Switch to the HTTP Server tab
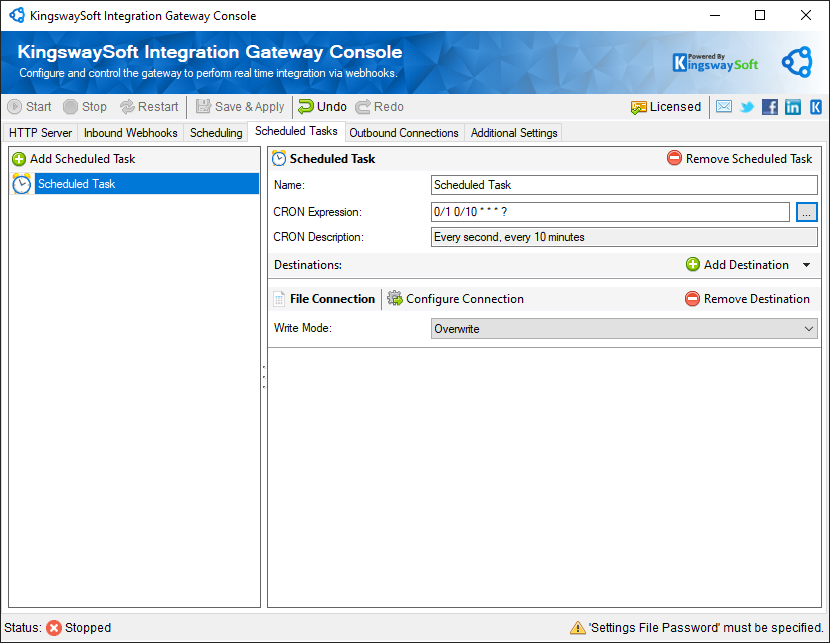830x643 pixels. tap(40, 133)
